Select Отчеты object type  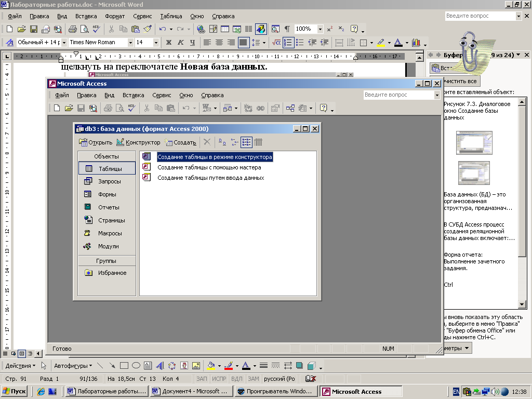[x=107, y=207]
